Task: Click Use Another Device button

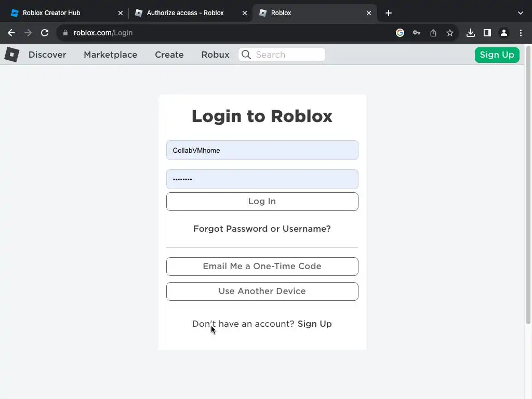Action: tap(262, 291)
